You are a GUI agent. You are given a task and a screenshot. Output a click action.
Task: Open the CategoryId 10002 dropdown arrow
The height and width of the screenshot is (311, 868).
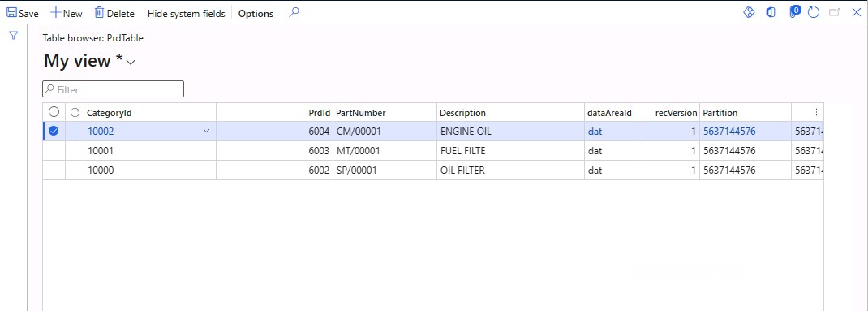(x=207, y=132)
